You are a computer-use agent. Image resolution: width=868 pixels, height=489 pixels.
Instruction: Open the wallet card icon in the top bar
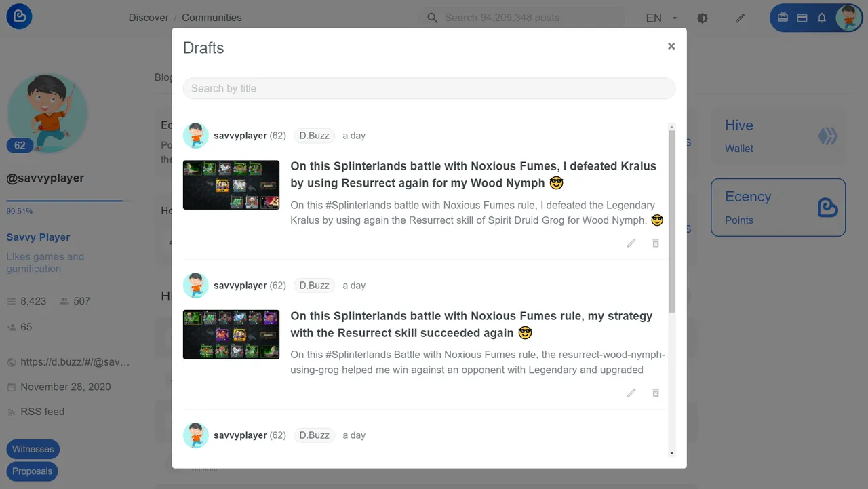pyautogui.click(x=802, y=18)
